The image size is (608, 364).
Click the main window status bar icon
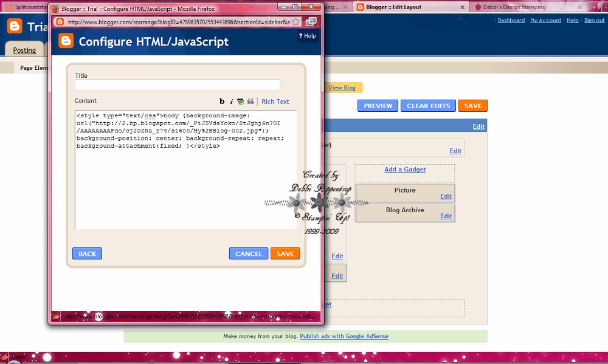(4, 357)
